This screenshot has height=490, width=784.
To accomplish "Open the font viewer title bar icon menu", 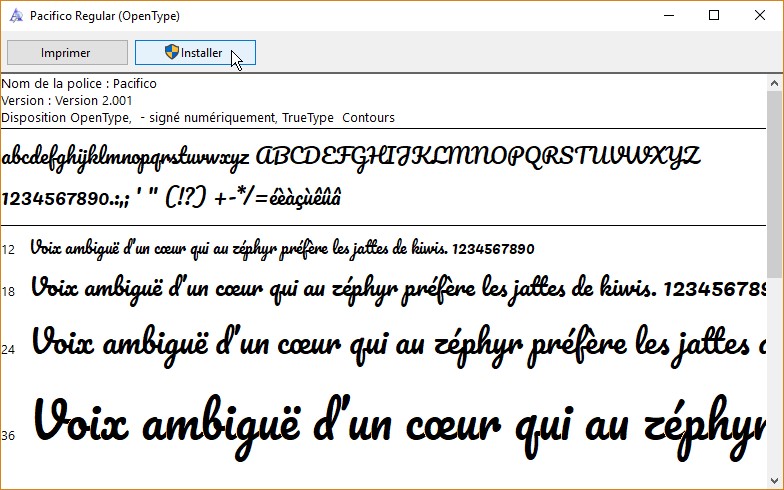I will [x=14, y=15].
